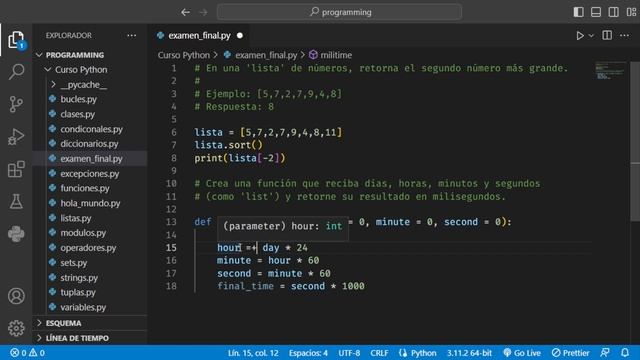The width and height of the screenshot is (640, 360).
Task: Open editor More Actions menu
Action: pyautogui.click(x=624, y=36)
